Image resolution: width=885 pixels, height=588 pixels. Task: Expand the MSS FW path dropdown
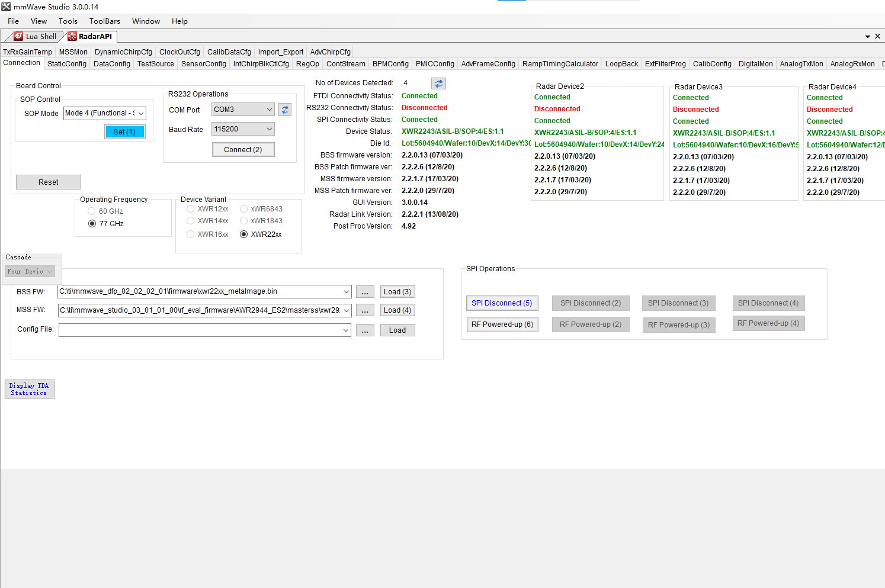click(x=347, y=310)
